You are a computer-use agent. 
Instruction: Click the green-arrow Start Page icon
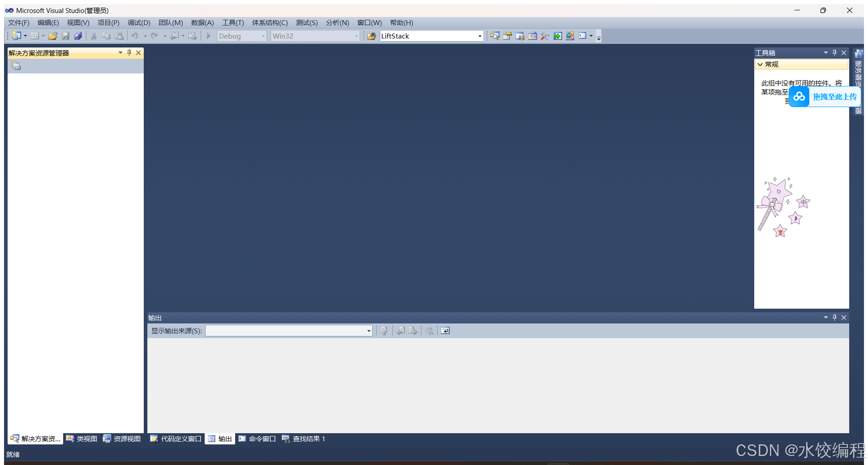click(558, 36)
